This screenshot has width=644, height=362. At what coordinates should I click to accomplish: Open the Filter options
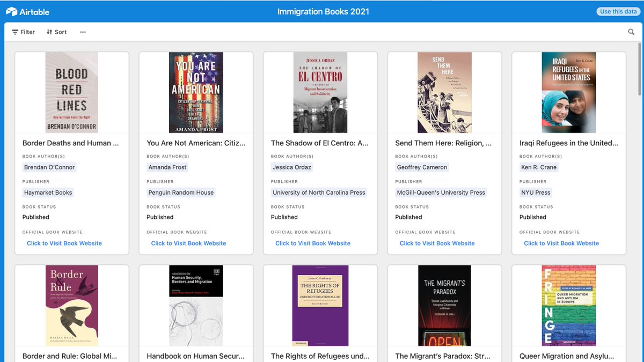point(24,32)
